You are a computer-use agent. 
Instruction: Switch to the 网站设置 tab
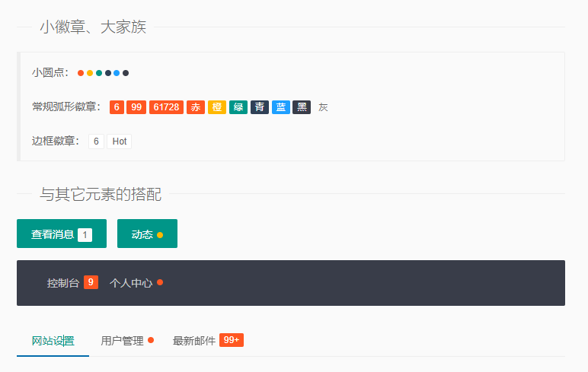(x=53, y=341)
